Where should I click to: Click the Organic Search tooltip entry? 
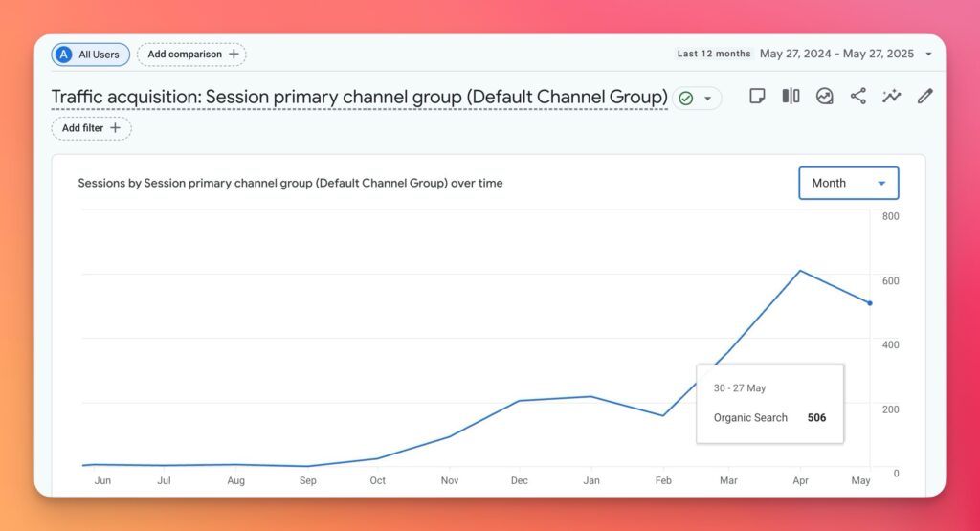[x=751, y=418]
